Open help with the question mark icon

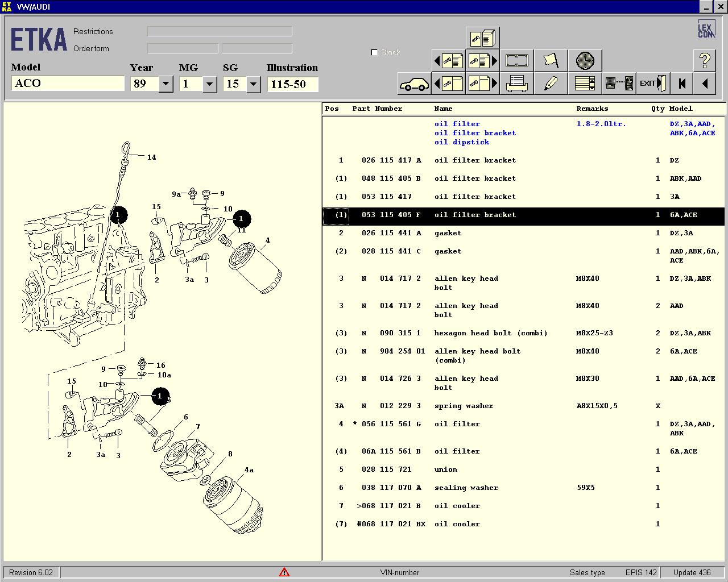pyautogui.click(x=704, y=61)
